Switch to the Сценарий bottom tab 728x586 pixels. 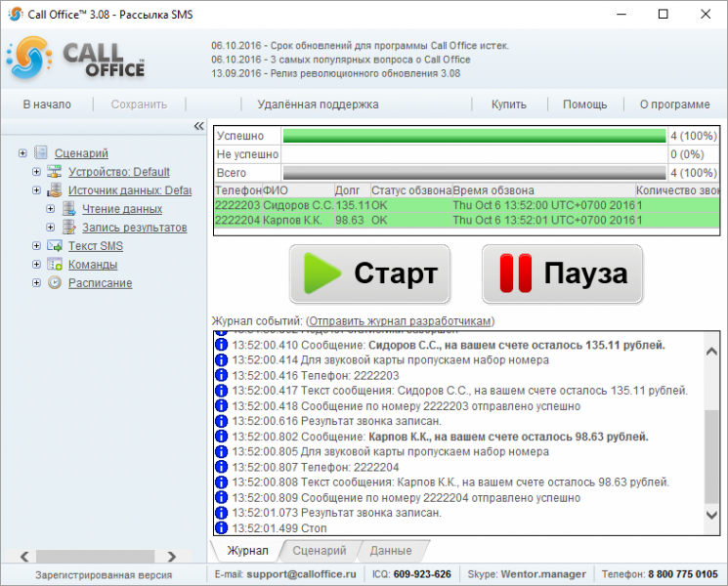coord(320,550)
